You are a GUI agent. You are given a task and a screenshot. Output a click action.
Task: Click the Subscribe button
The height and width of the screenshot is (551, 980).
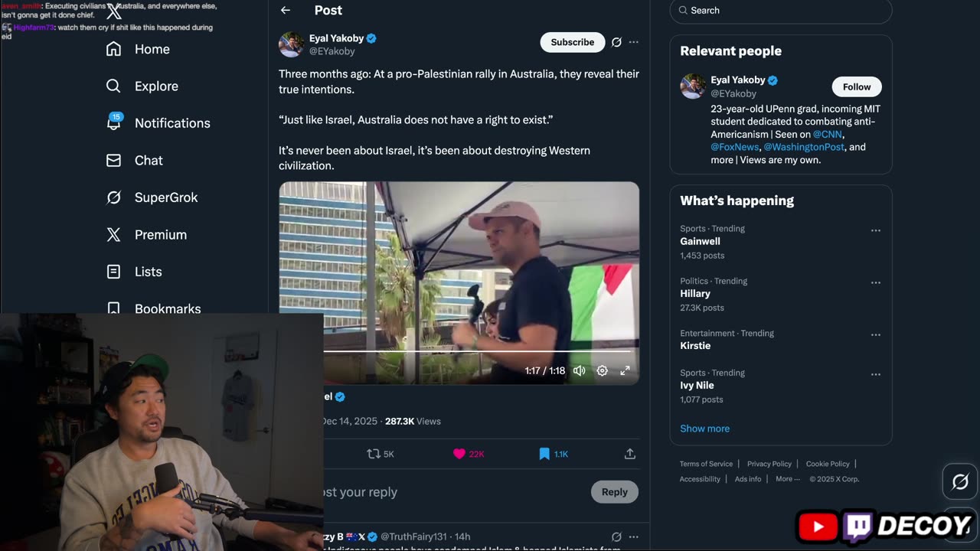[x=572, y=42]
